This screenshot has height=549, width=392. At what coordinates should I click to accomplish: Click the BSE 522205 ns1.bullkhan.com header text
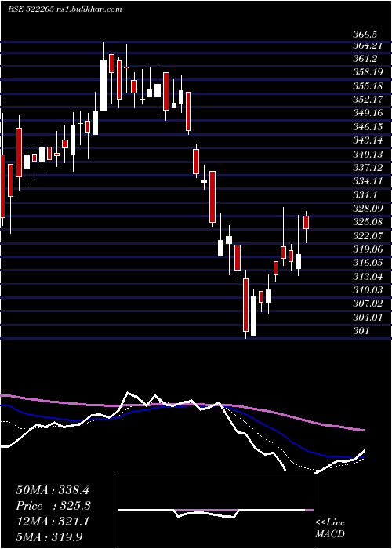(x=65, y=9)
